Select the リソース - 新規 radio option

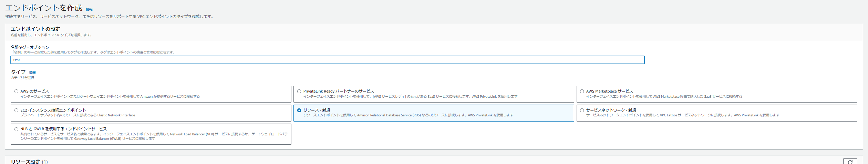(299, 110)
